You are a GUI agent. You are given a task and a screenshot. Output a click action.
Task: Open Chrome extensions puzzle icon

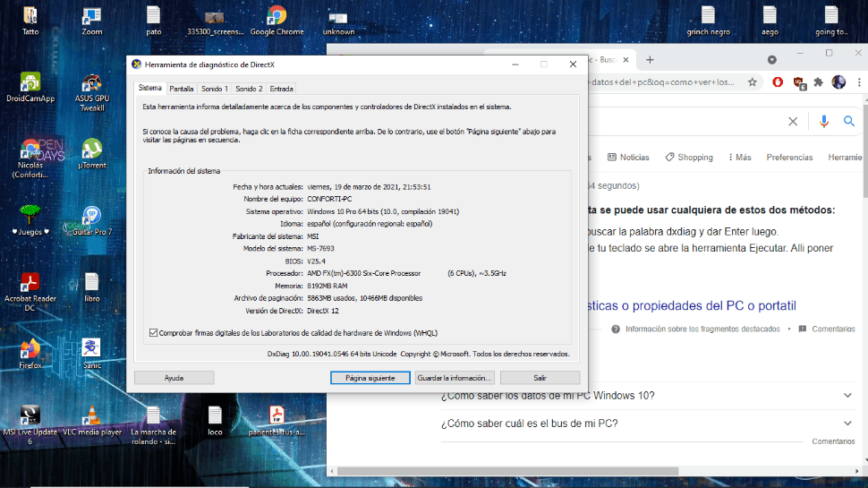[819, 82]
